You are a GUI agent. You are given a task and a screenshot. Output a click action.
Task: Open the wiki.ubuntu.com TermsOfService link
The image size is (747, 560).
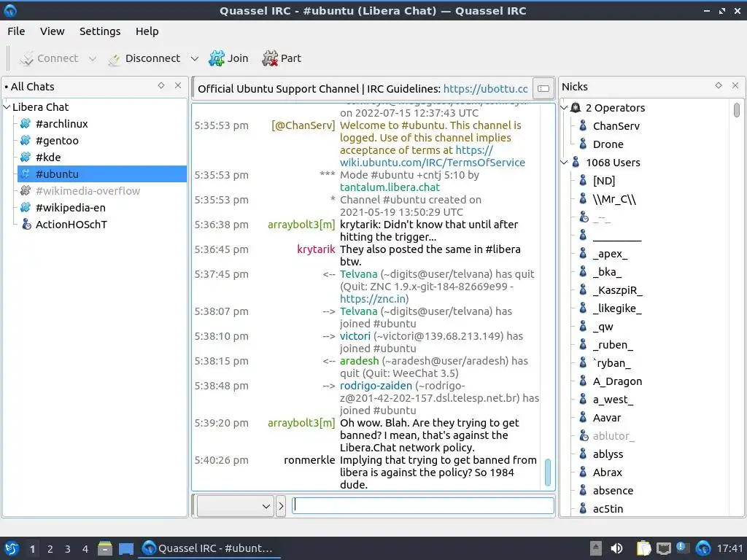(x=433, y=156)
